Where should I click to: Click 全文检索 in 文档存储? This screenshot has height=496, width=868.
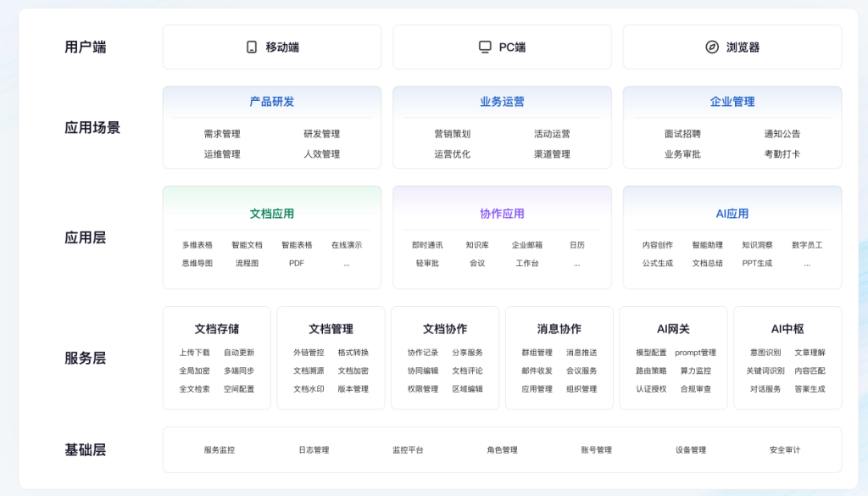pyautogui.click(x=194, y=388)
